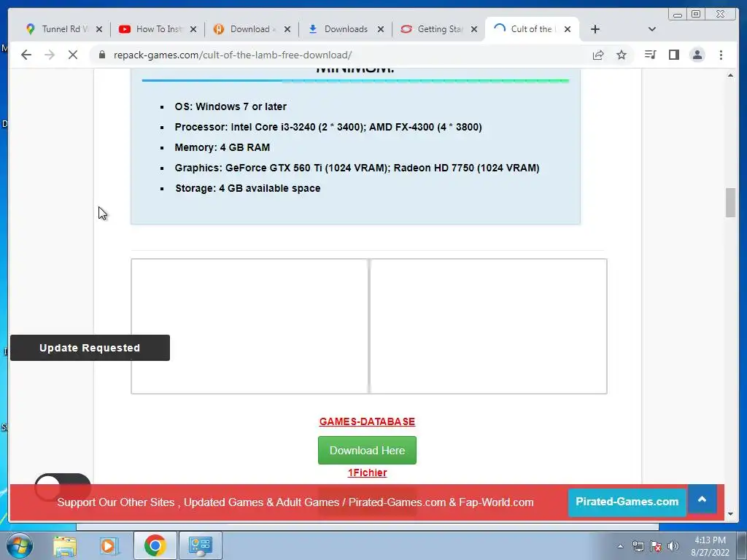Screen dimensions: 747x560
Task: Share this page icon in address bar
Action: [x=598, y=55]
